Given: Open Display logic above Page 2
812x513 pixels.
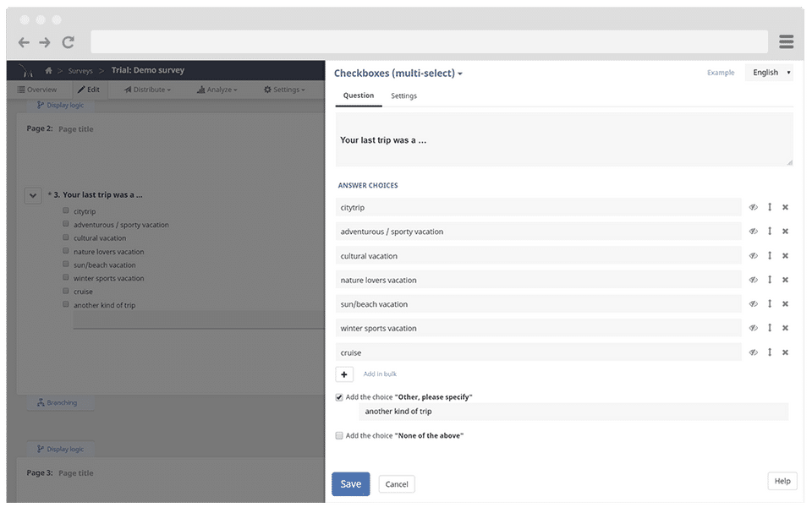Looking at the screenshot, I should click(61, 105).
